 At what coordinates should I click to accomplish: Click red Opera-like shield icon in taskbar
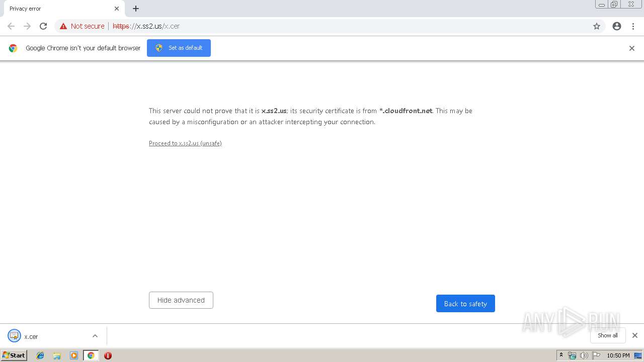tap(108, 355)
